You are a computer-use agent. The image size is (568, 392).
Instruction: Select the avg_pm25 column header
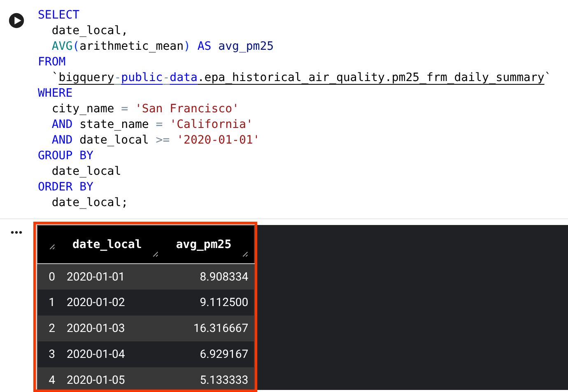[x=203, y=244]
